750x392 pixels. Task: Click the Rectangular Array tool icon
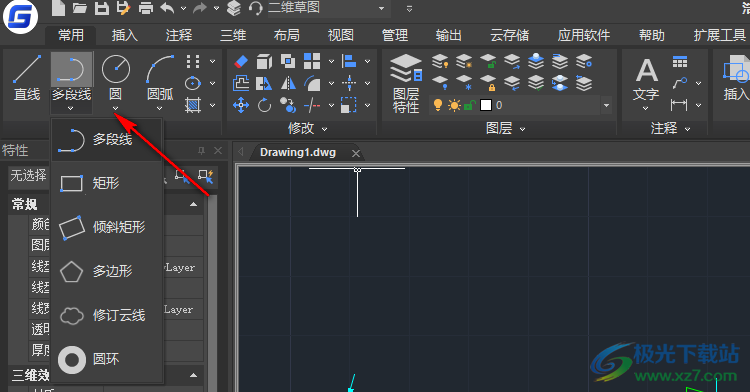point(312,62)
